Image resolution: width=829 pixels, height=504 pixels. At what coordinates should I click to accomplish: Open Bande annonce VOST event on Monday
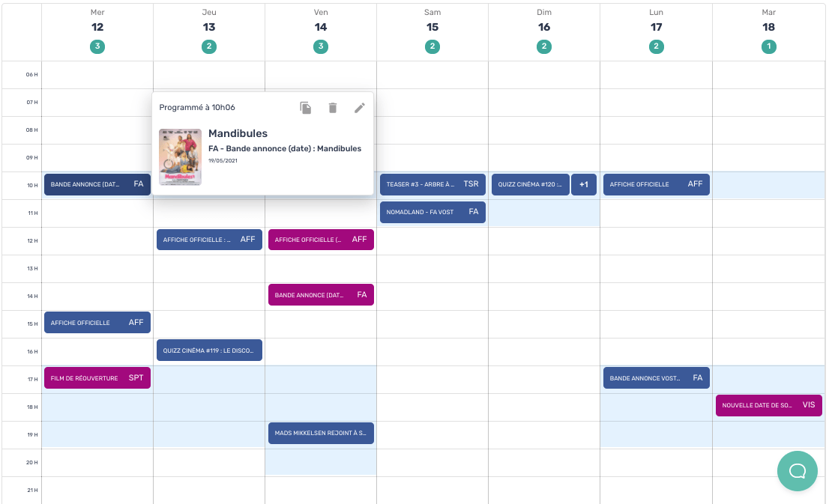(656, 378)
